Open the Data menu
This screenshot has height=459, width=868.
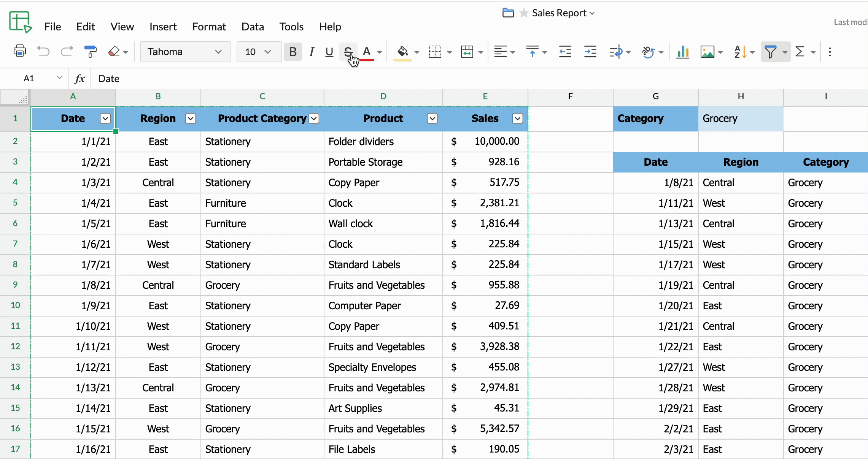[x=253, y=27]
